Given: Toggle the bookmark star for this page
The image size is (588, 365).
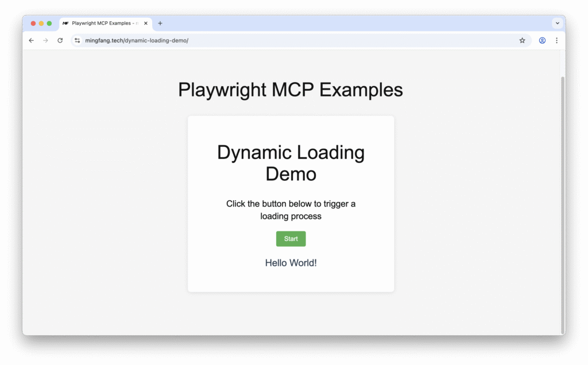Looking at the screenshot, I should tap(522, 40).
